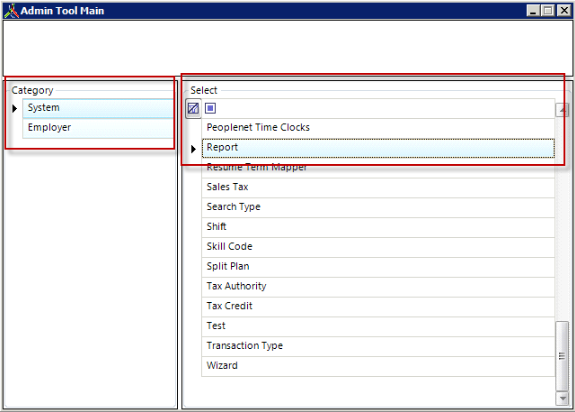The height and width of the screenshot is (412, 575).
Task: Select the Wizard row
Action: pyautogui.click(x=378, y=366)
